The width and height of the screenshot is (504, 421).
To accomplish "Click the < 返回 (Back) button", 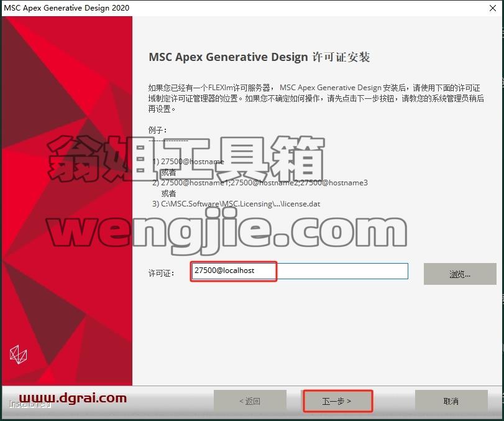I will tap(250, 401).
